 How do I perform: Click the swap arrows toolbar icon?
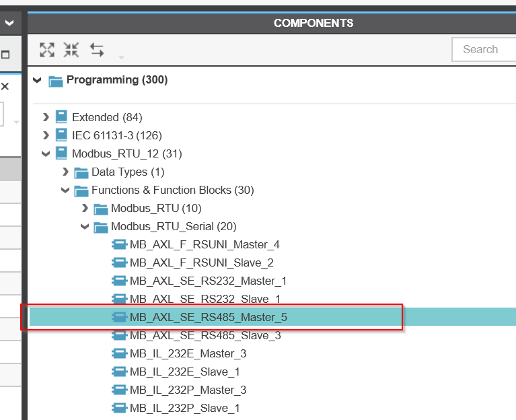coord(97,50)
